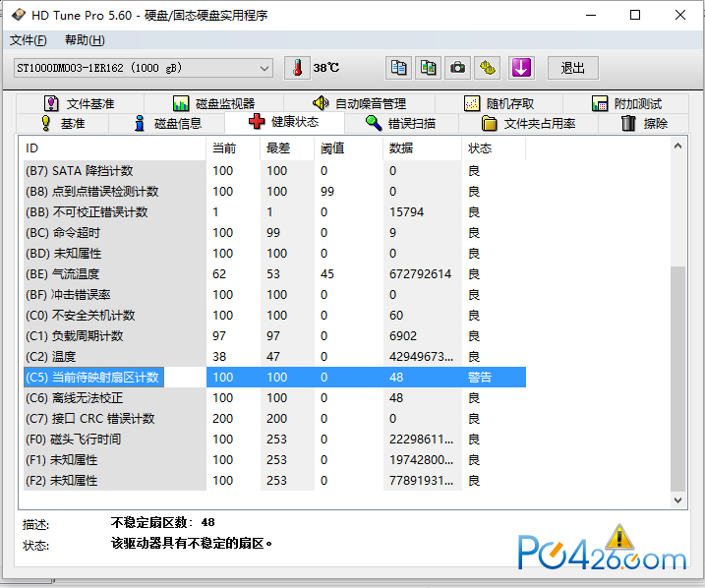Sort by the 当前 column header
Screen dimensions: 705x588
point(233,148)
